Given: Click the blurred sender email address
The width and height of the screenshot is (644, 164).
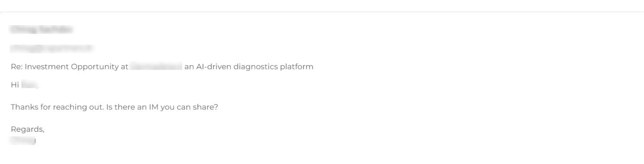Looking at the screenshot, I should (x=51, y=48).
